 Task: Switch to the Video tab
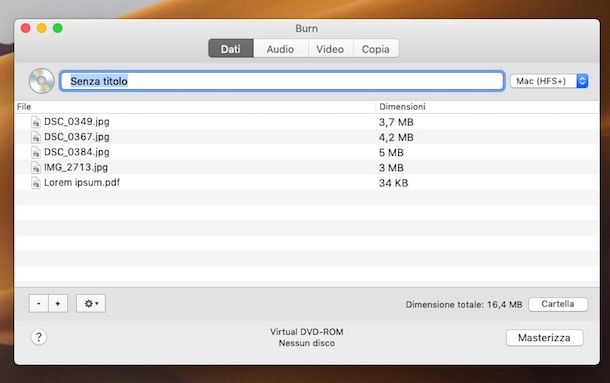(330, 49)
